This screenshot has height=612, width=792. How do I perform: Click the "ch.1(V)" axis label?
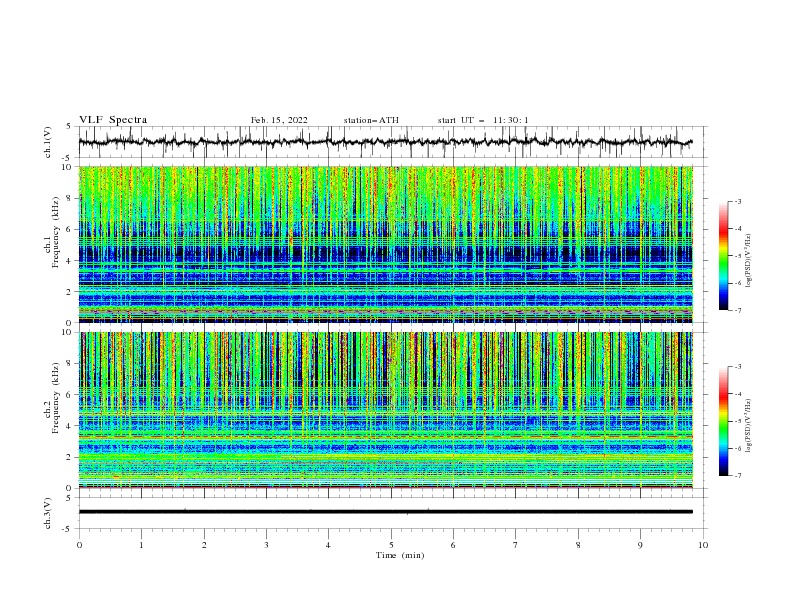(48, 142)
